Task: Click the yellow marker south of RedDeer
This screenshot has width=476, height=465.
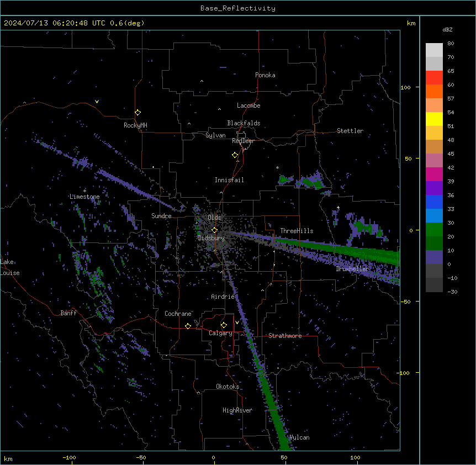Action: point(235,155)
